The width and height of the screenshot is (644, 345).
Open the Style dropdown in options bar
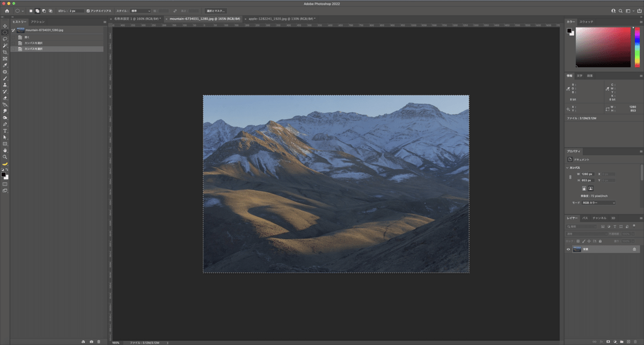pyautogui.click(x=141, y=11)
